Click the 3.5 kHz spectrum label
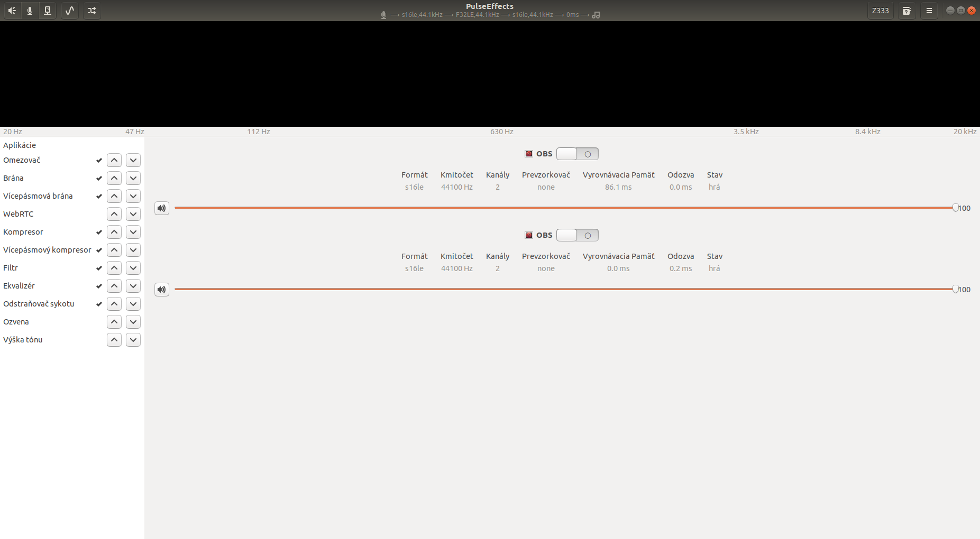 (x=746, y=132)
